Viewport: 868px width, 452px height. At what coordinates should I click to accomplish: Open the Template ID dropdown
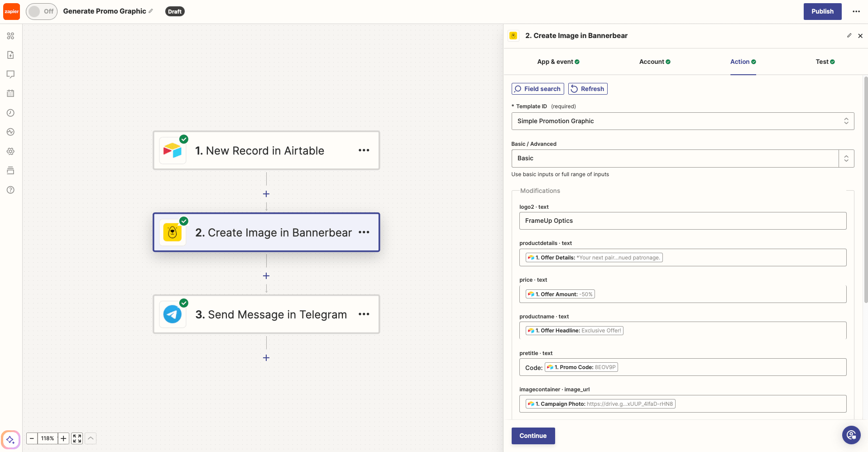(x=846, y=121)
